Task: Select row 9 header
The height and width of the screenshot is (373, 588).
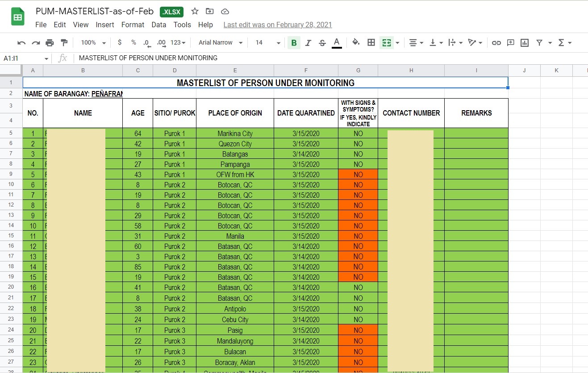Action: (x=11, y=174)
